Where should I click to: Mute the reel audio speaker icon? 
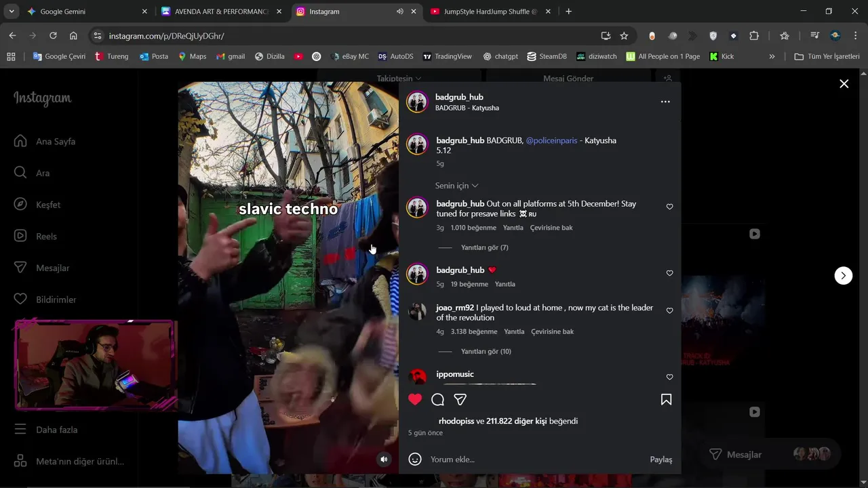click(384, 459)
